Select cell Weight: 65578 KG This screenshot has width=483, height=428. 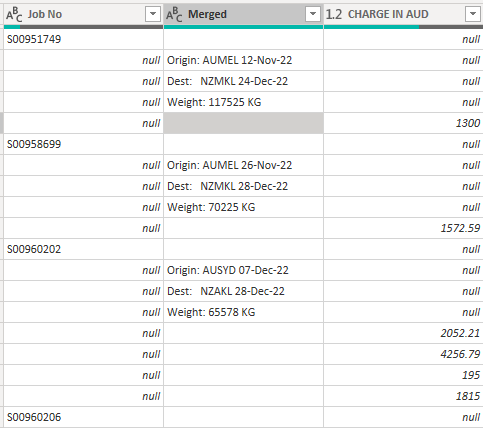click(243, 312)
